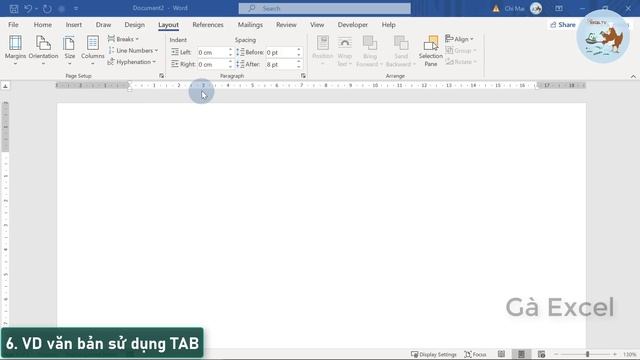The image size is (640, 360).
Task: Open the File tab
Action: 13,24
